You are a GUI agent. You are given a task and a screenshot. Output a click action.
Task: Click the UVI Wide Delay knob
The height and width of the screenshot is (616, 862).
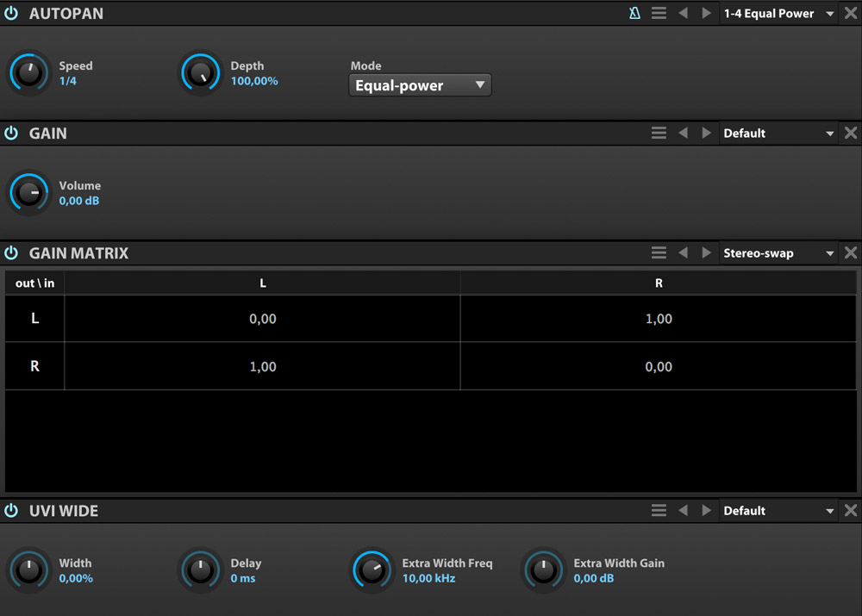(201, 569)
